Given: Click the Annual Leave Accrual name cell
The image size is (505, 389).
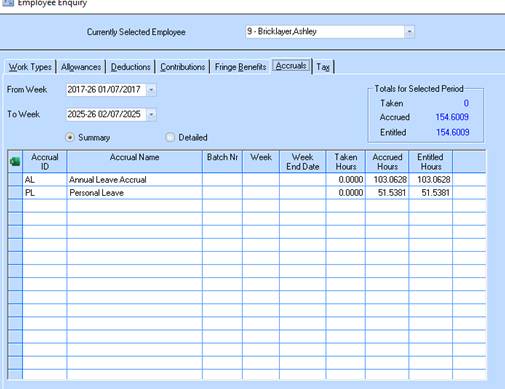Looking at the screenshot, I should click(x=134, y=180).
